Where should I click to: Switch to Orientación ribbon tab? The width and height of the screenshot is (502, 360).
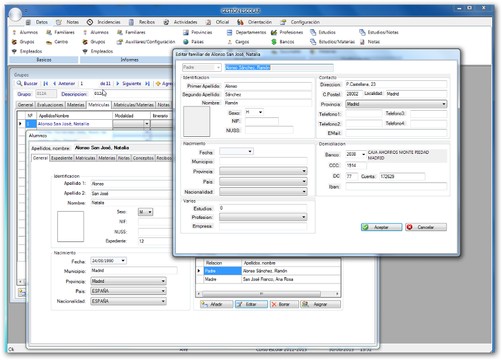pyautogui.click(x=255, y=22)
